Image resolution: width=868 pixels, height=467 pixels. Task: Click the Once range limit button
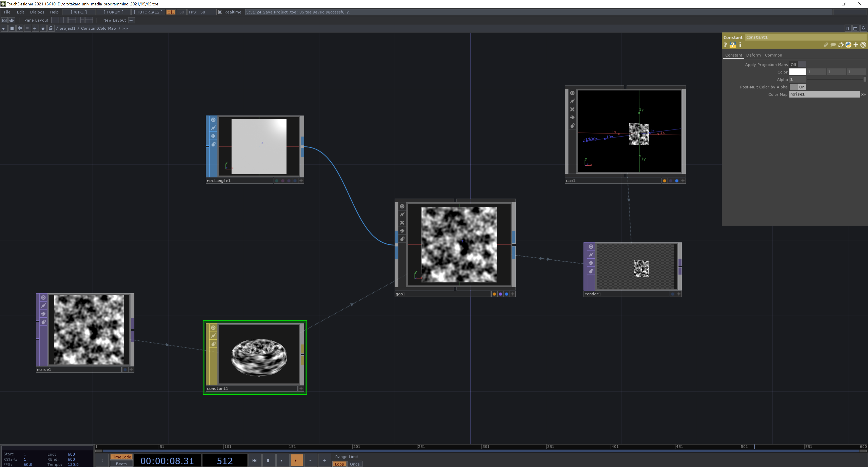pos(354,464)
